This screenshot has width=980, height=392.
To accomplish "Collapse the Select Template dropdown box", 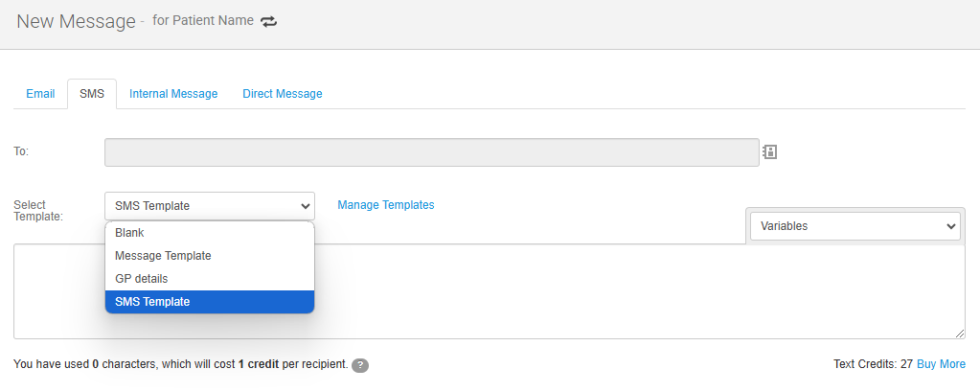I will point(209,206).
